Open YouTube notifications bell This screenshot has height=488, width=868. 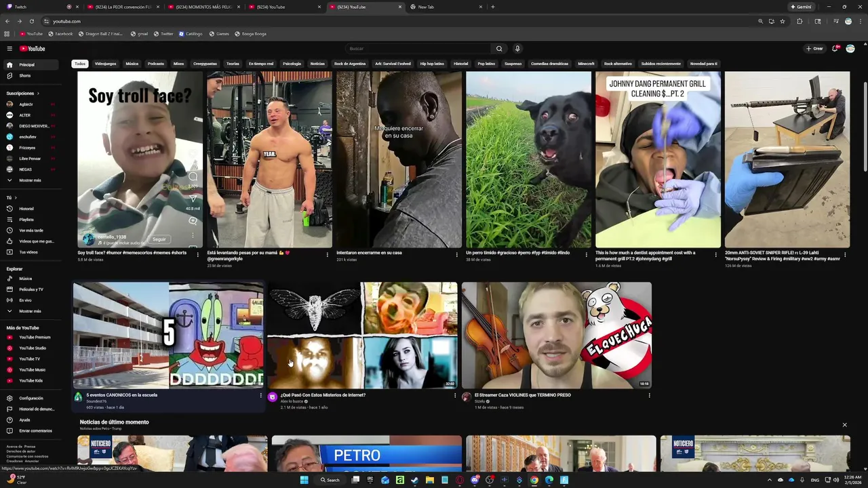tap(835, 49)
